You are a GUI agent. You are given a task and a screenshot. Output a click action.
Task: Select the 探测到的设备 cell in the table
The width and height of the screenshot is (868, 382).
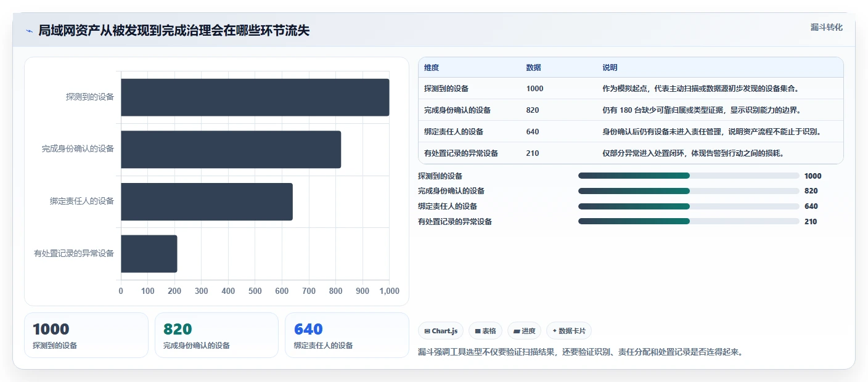click(x=446, y=89)
